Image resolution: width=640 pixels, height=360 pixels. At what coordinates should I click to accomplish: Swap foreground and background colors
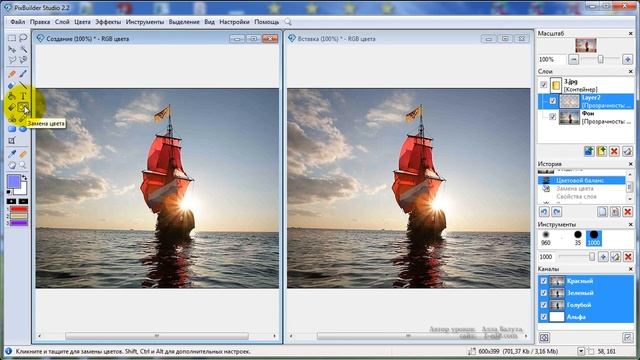tap(24, 178)
